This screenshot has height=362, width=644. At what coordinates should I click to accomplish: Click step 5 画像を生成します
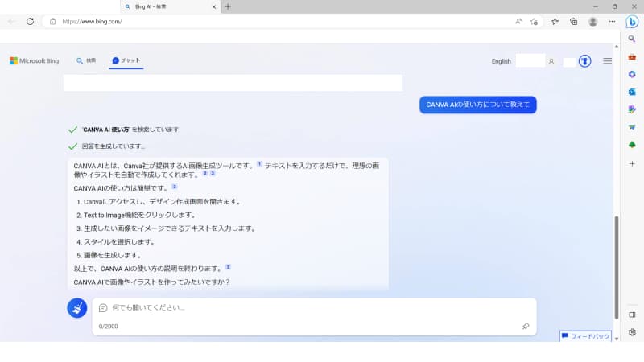113,255
